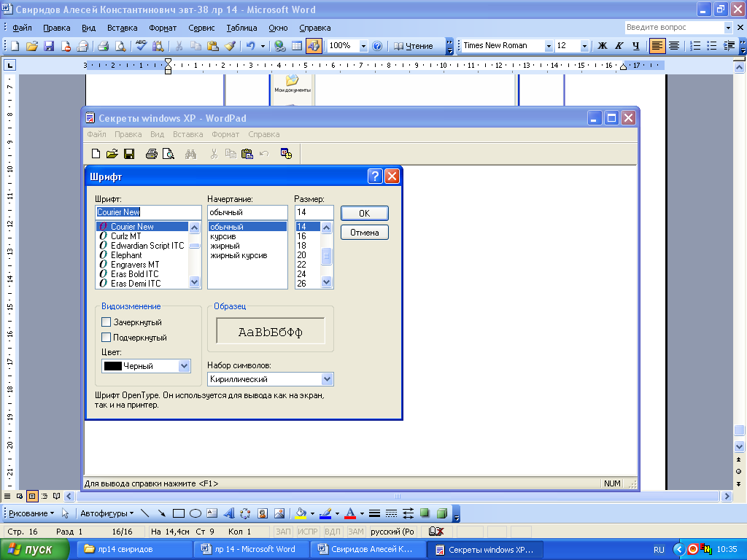Click the Paste clipboard icon in Word
747x560 pixels.
pos(213,46)
